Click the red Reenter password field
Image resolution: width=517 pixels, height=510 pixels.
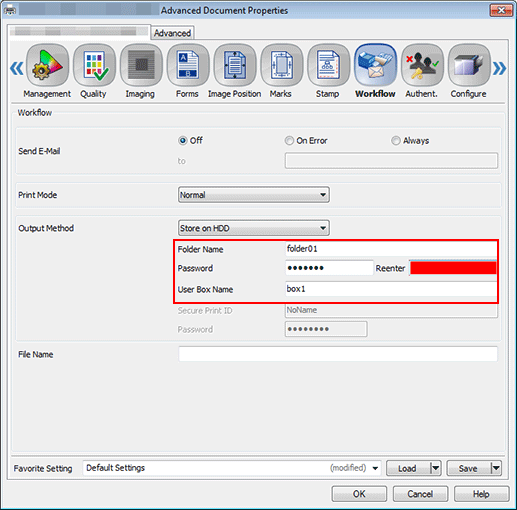coord(453,268)
